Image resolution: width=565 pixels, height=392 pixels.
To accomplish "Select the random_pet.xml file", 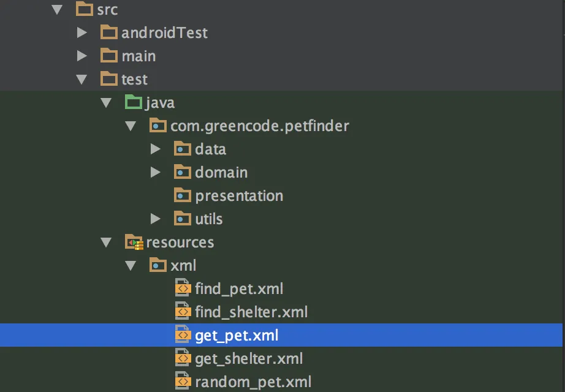I will coord(252,382).
